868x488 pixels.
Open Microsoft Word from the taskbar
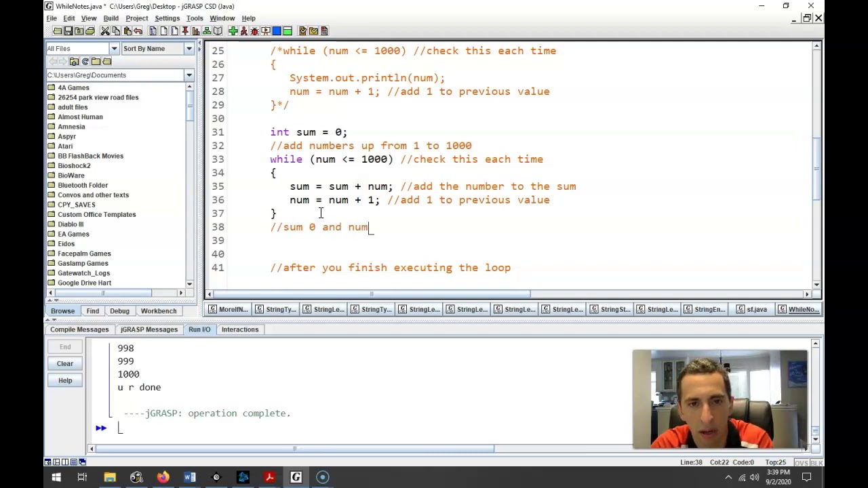pyautogui.click(x=190, y=477)
